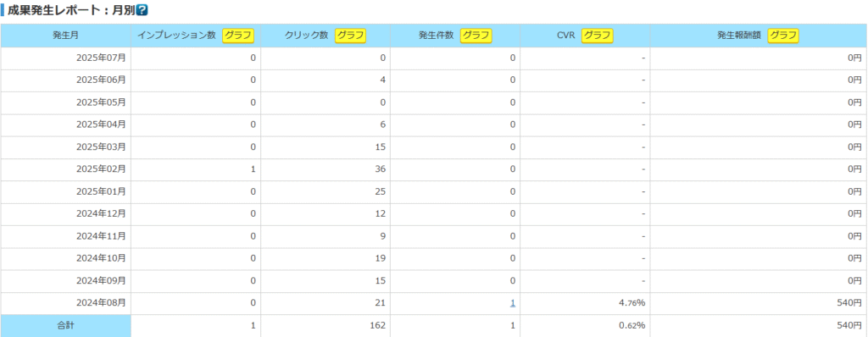Viewport: 868px width, 337px height.
Task: Click the 発生月 column header
Action: pyautogui.click(x=66, y=36)
